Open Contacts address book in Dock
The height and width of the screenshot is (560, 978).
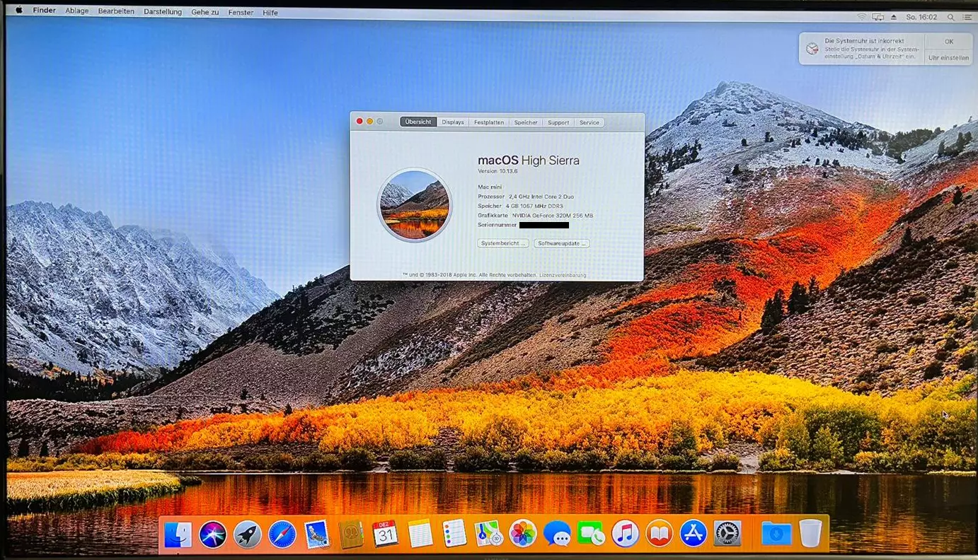[351, 534]
